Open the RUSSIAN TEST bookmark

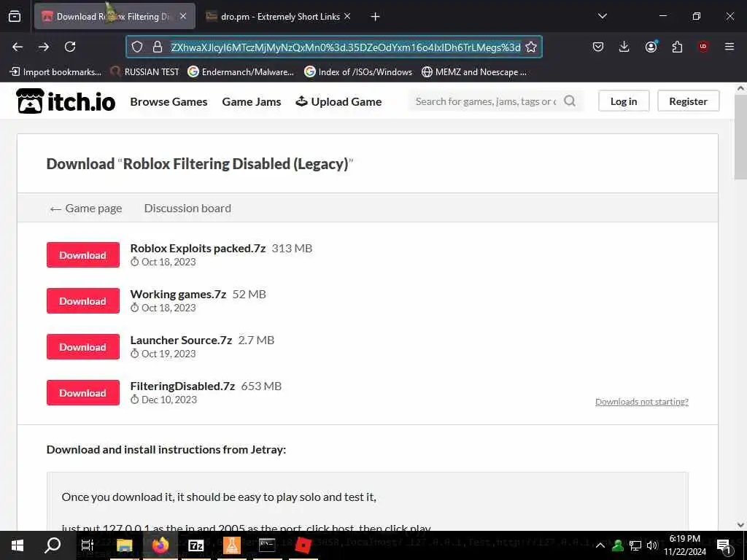pyautogui.click(x=145, y=72)
